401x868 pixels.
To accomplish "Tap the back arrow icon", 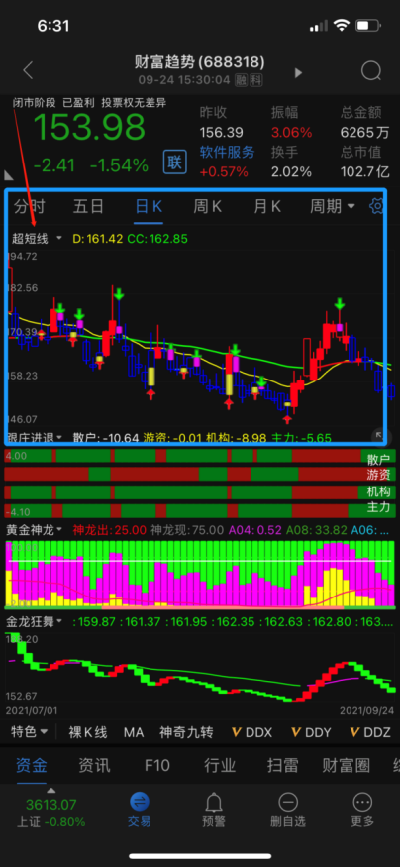I will click(x=28, y=71).
